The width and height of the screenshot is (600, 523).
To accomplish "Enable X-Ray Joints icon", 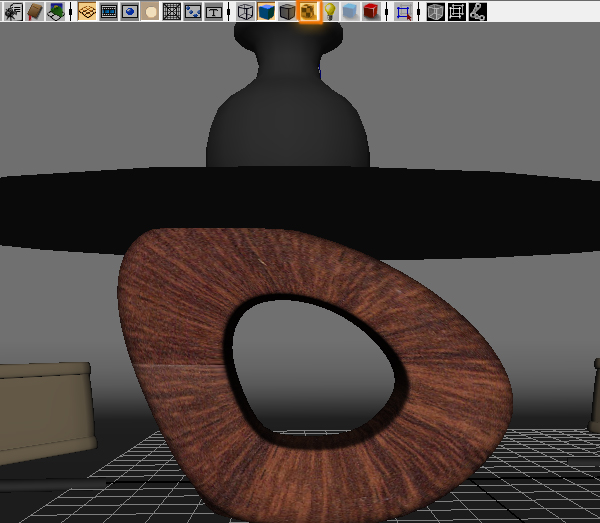I will (478, 11).
